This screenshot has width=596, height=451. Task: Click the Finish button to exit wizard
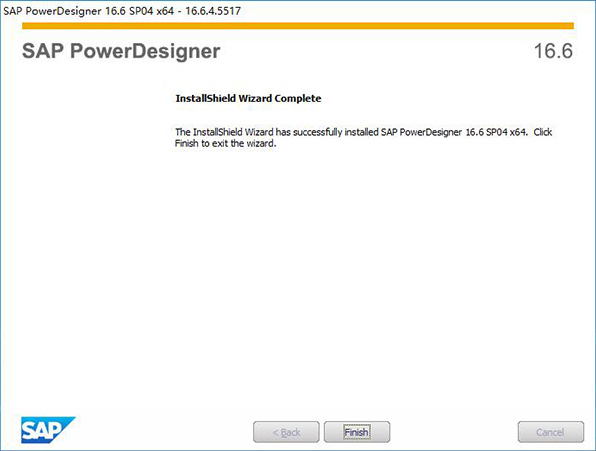(x=357, y=432)
